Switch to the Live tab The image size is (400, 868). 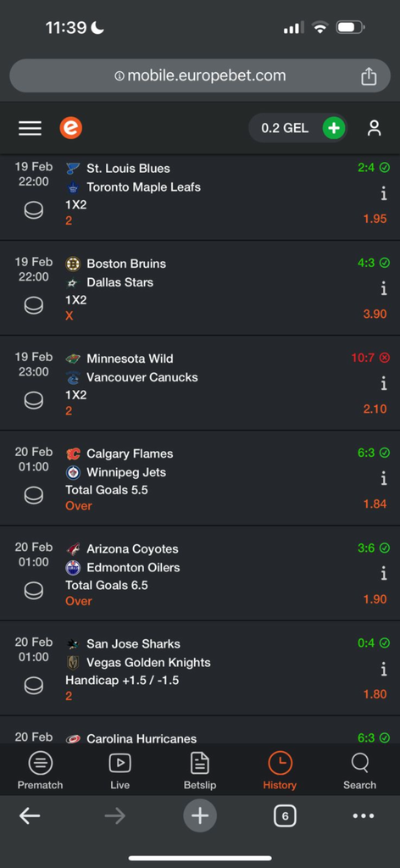(119, 771)
